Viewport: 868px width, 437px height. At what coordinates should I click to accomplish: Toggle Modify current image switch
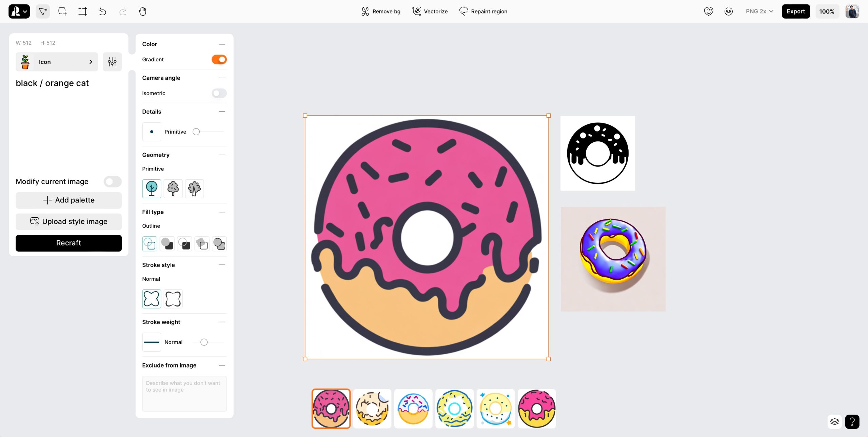[x=113, y=182]
